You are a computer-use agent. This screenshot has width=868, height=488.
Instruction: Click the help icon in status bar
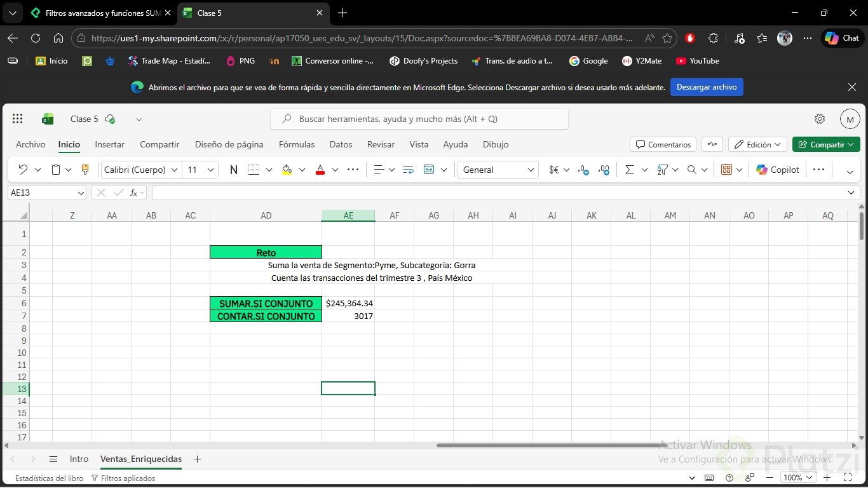[x=729, y=478]
